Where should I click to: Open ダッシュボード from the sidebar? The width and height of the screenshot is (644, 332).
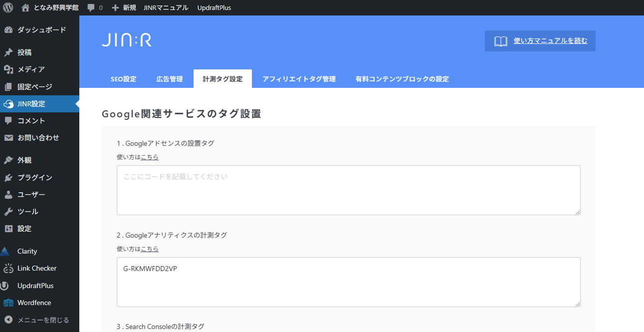41,30
